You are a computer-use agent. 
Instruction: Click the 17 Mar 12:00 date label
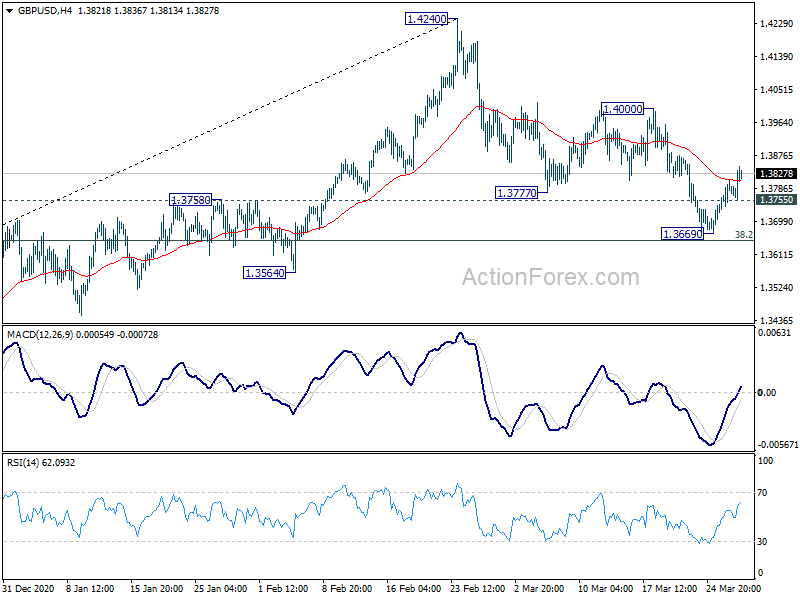point(669,589)
